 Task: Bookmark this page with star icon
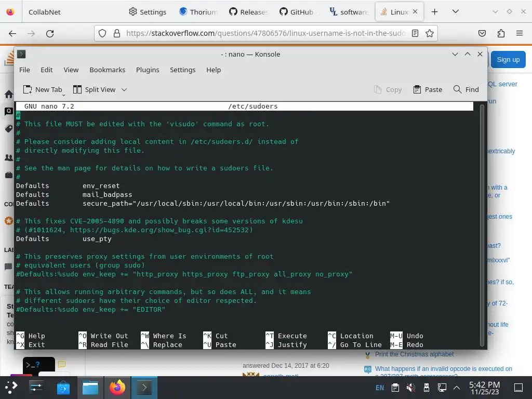pos(430,33)
